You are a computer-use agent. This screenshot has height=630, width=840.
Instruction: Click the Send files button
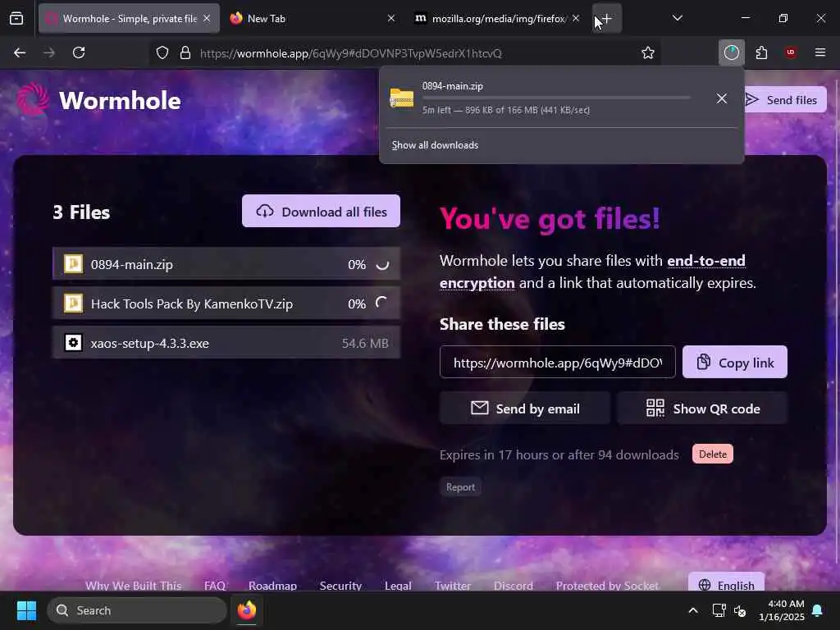(x=784, y=99)
